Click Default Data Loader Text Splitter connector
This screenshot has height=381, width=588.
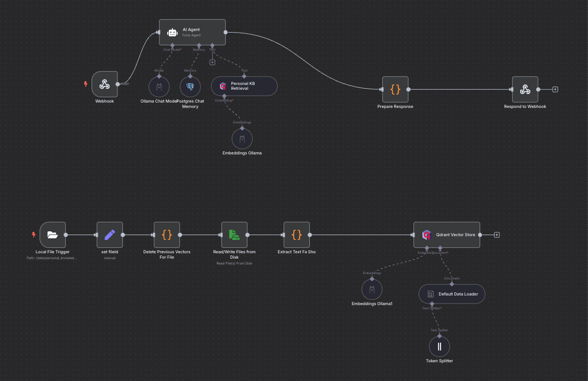click(432, 304)
